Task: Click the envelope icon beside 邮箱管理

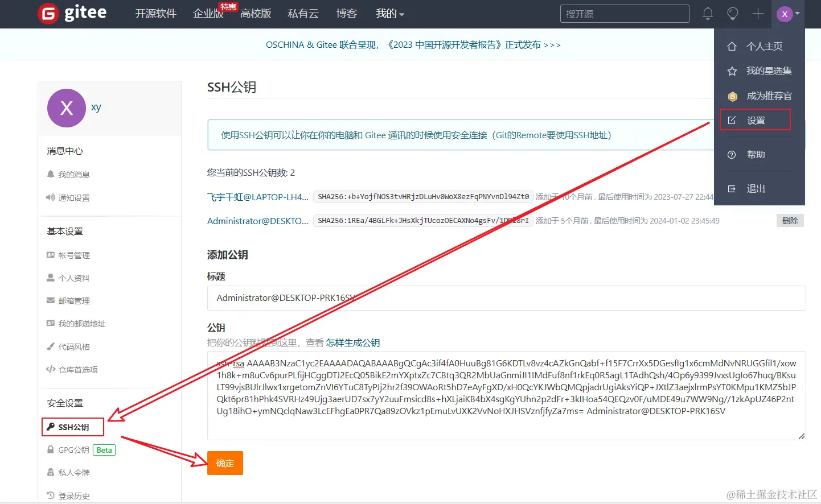Action: point(51,300)
